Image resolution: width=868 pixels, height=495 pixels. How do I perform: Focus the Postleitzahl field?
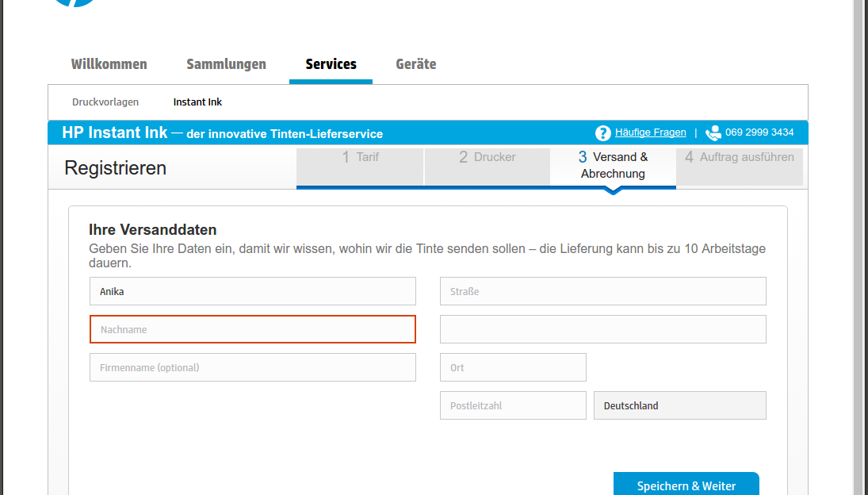pos(513,406)
